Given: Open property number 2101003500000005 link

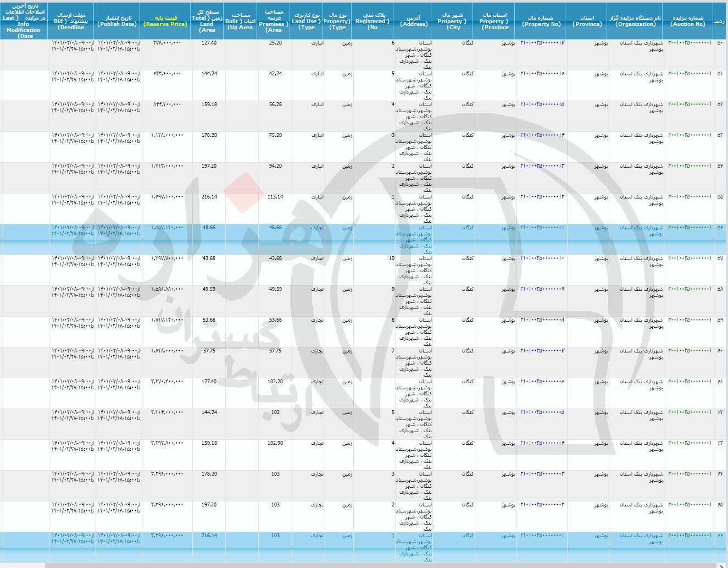Looking at the screenshot, I should pos(542,412).
